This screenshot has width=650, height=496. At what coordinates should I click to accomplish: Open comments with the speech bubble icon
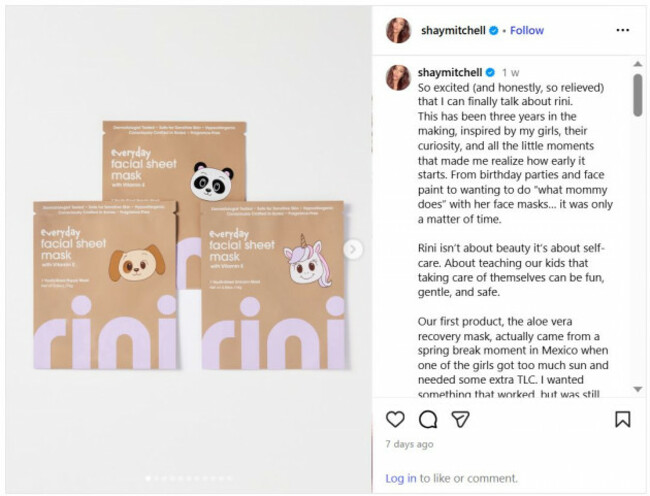(428, 419)
